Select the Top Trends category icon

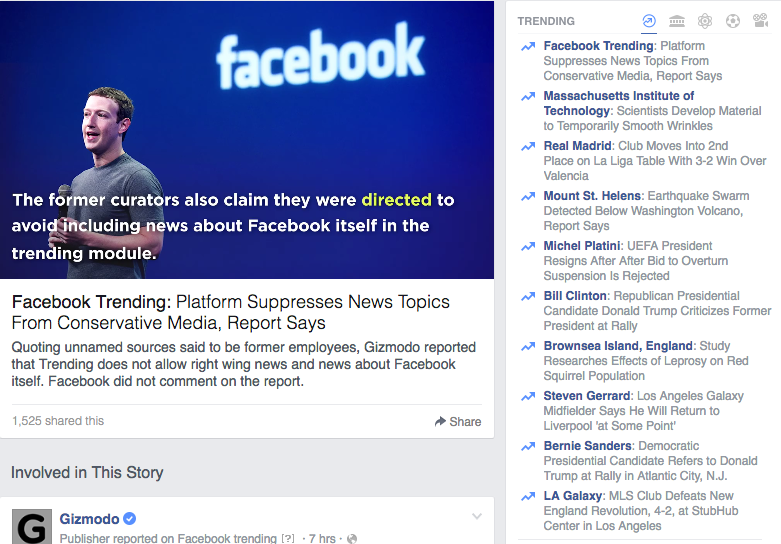(x=649, y=21)
